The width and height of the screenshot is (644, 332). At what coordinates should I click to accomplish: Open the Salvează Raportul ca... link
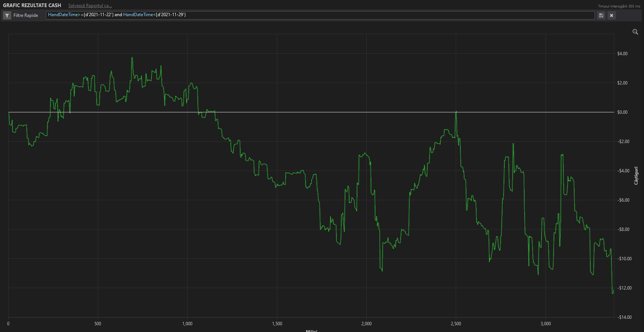(x=90, y=6)
